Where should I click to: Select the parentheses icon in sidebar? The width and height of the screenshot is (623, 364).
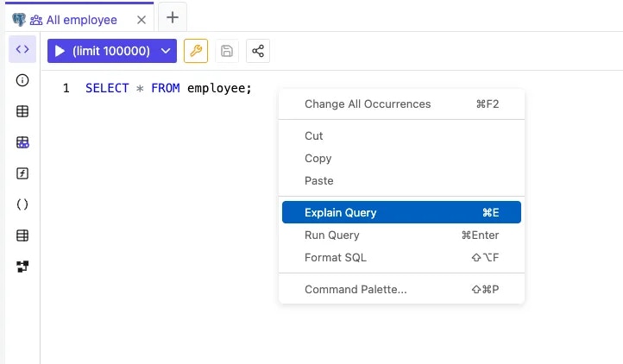[x=22, y=204]
